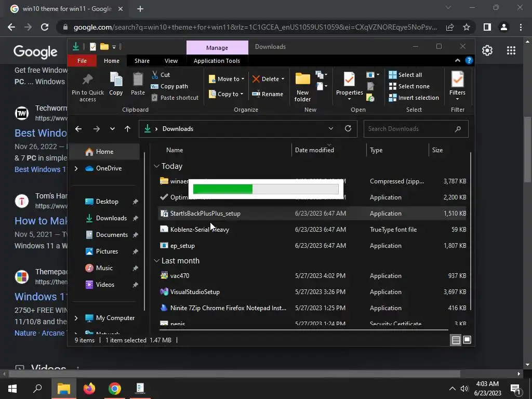Click the Copy ribbon icon
Image resolution: width=532 pixels, height=399 pixels.
click(116, 79)
